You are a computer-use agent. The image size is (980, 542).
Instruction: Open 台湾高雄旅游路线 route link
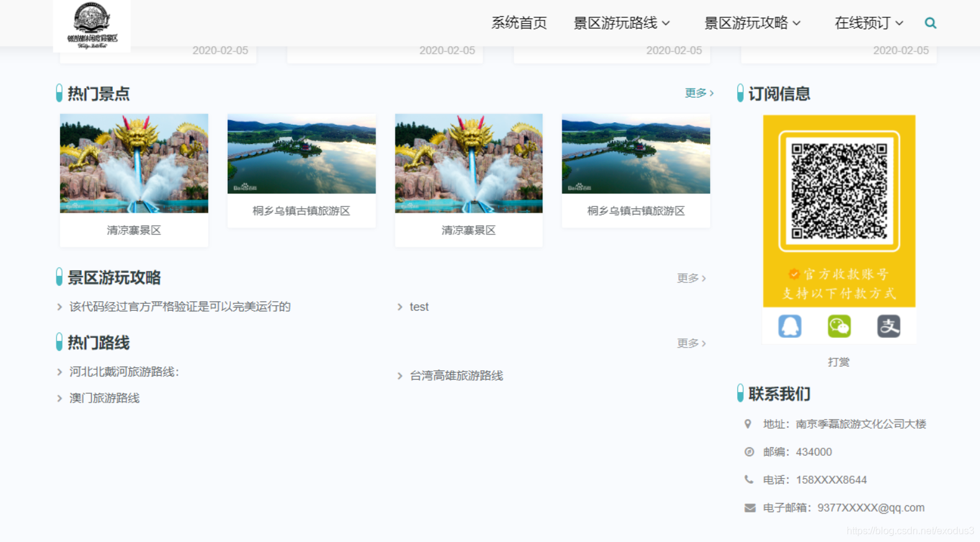click(x=456, y=376)
